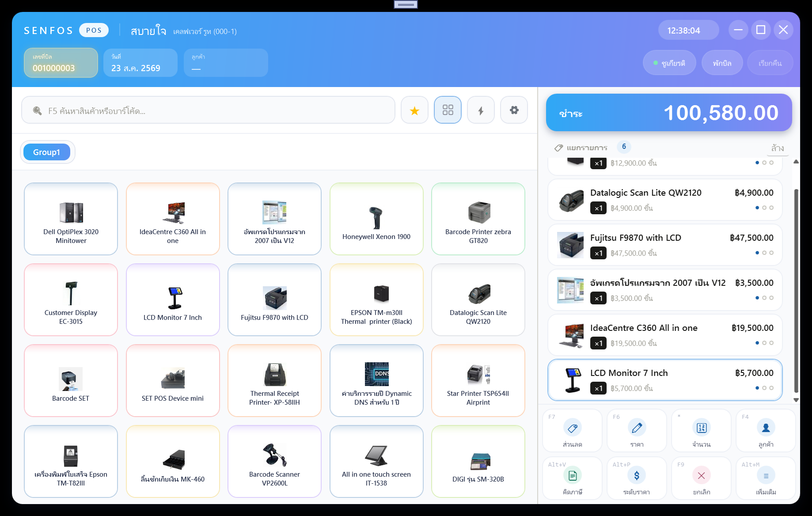Screen dimensions: 812x516
Task: Click the lightning bolt quick action icon
Action: pos(481,110)
